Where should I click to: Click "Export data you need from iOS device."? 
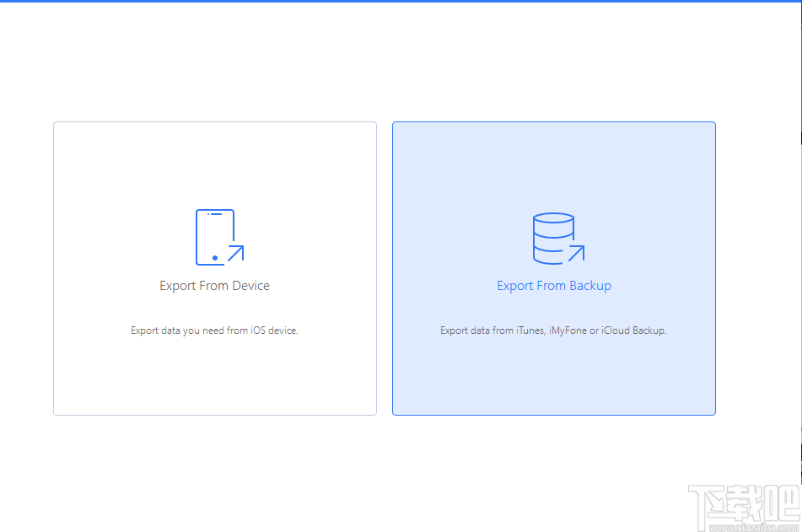click(x=214, y=330)
